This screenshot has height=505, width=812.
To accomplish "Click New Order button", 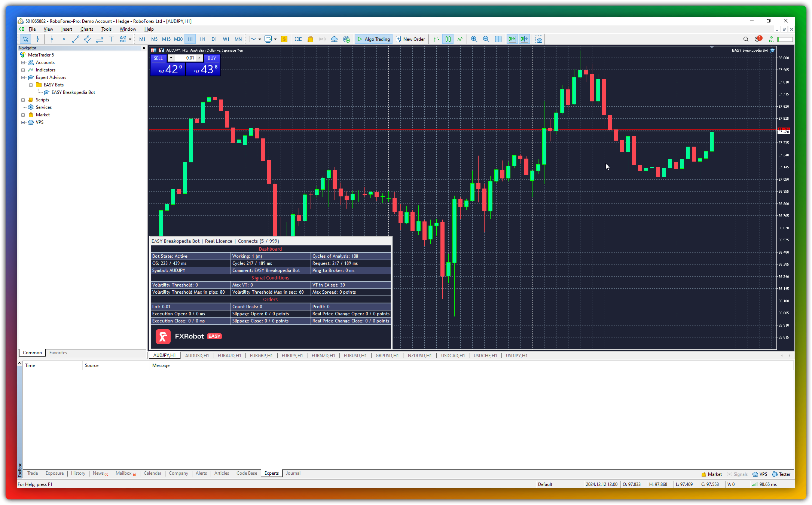I will tap(410, 39).
